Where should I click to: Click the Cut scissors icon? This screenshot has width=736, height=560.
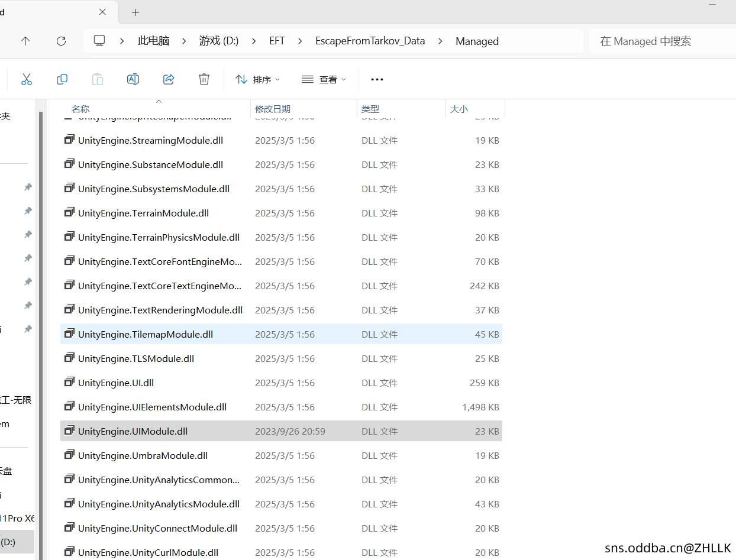click(27, 79)
